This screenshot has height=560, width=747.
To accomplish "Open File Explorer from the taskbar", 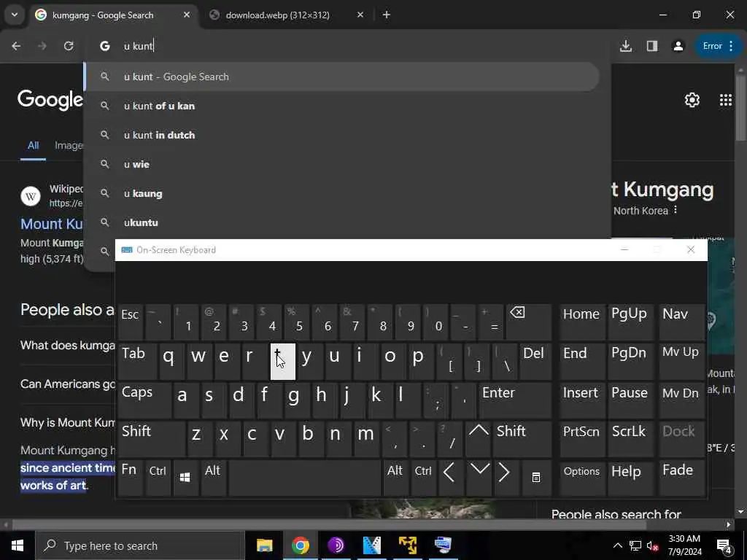I will pos(264,545).
